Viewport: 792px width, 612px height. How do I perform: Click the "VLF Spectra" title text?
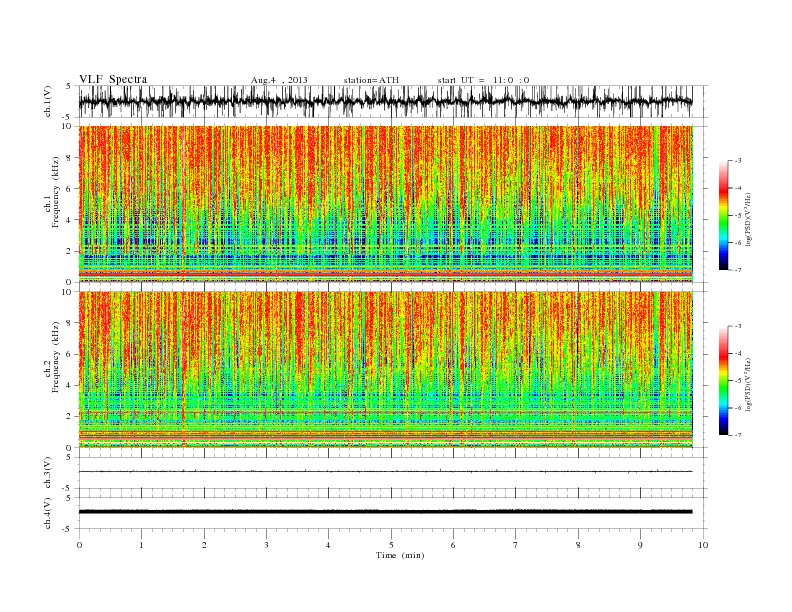(113, 79)
